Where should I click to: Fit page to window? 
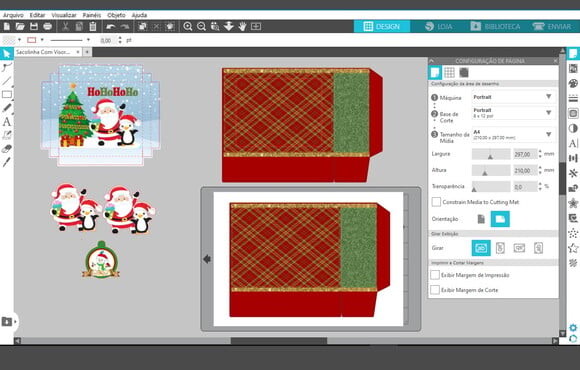point(256,26)
